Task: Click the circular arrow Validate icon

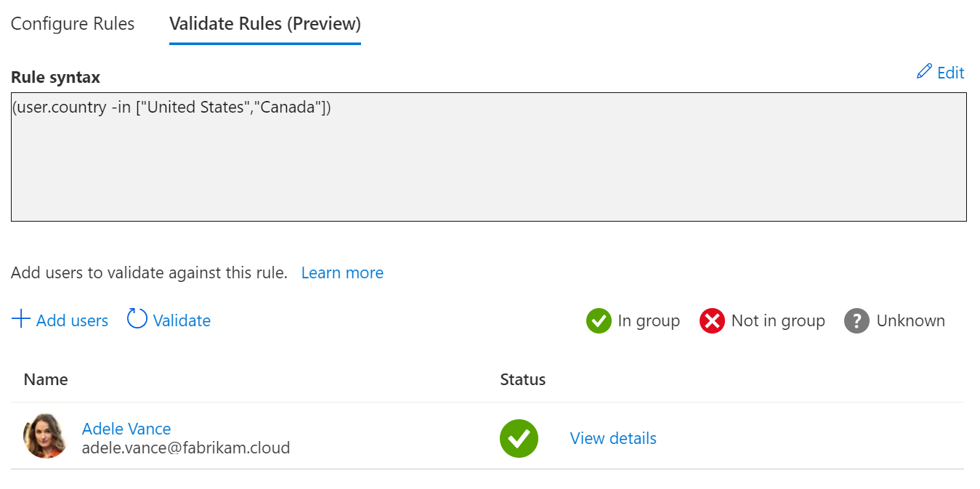Action: click(x=137, y=319)
